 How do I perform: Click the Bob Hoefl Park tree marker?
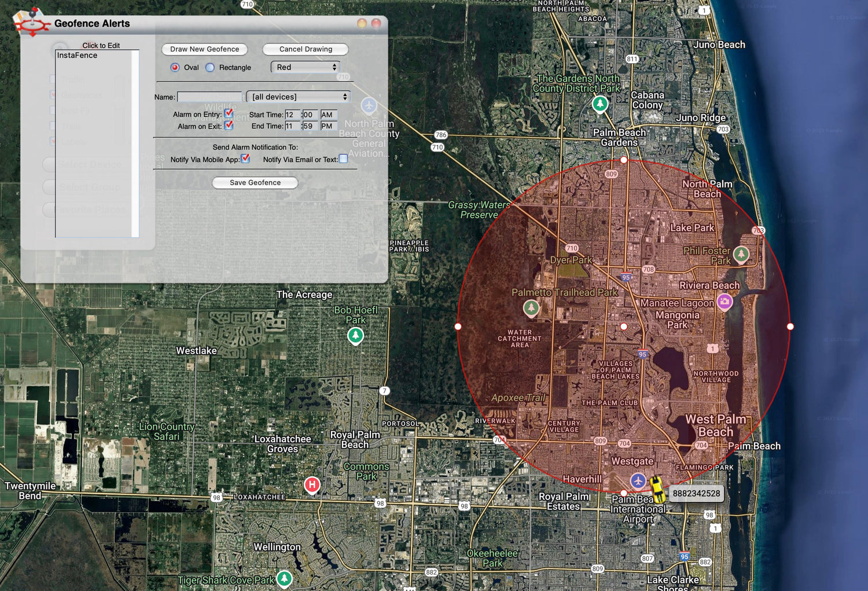(x=355, y=335)
